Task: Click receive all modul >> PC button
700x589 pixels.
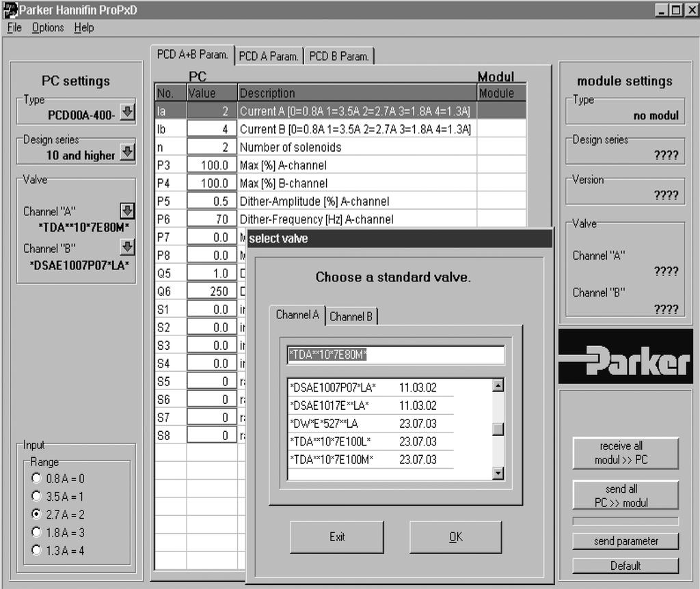Action: [x=625, y=453]
